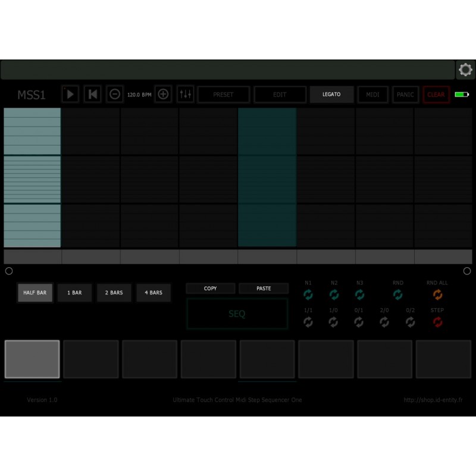
Task: Switch to the 1 BAR length
Action: coord(74,293)
